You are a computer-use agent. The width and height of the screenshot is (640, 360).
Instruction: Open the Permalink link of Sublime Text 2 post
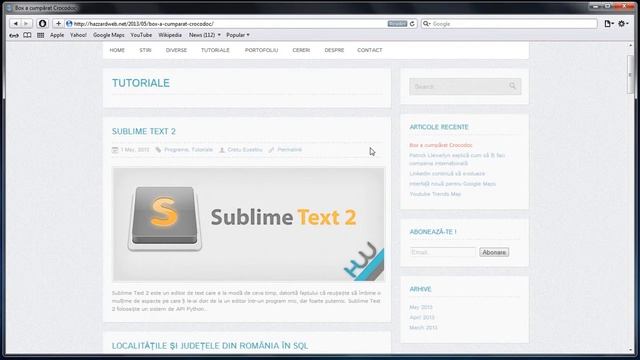pyautogui.click(x=289, y=150)
